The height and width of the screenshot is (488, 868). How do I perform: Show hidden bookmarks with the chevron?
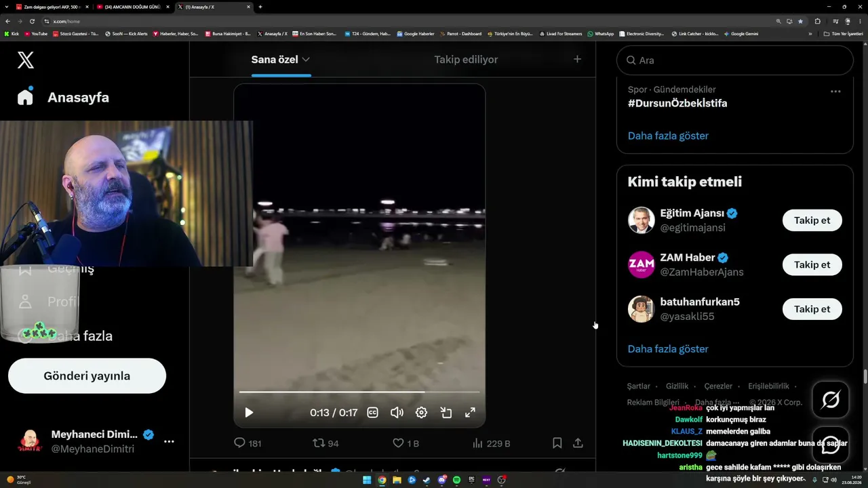tap(810, 34)
